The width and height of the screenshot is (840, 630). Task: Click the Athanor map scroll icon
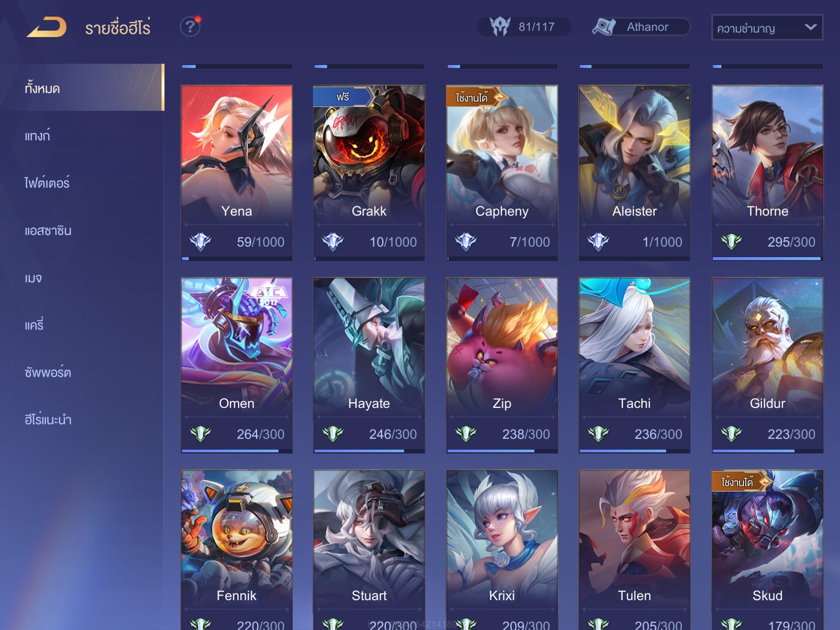pyautogui.click(x=604, y=27)
